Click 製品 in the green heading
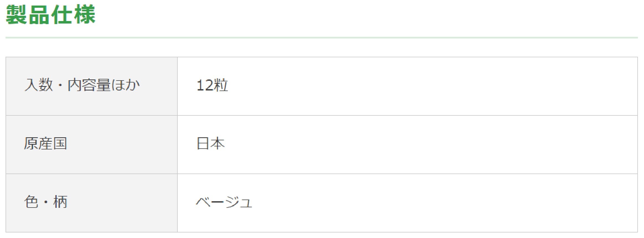 (x=28, y=15)
